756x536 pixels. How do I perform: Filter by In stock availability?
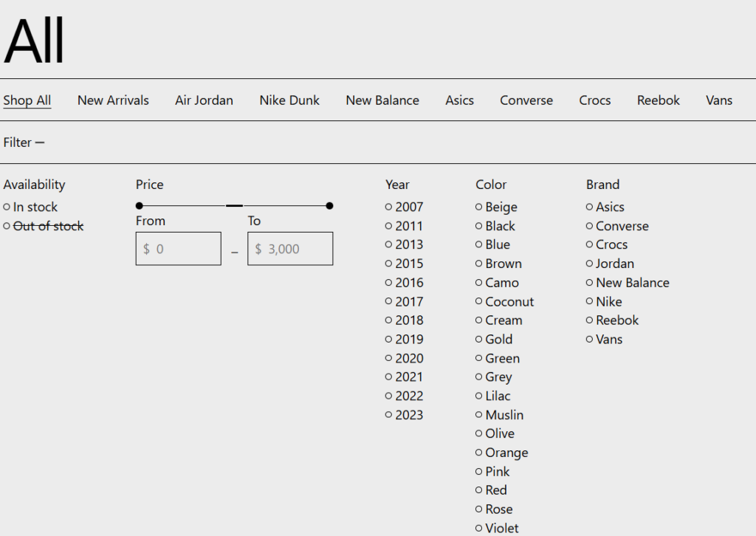click(30, 207)
